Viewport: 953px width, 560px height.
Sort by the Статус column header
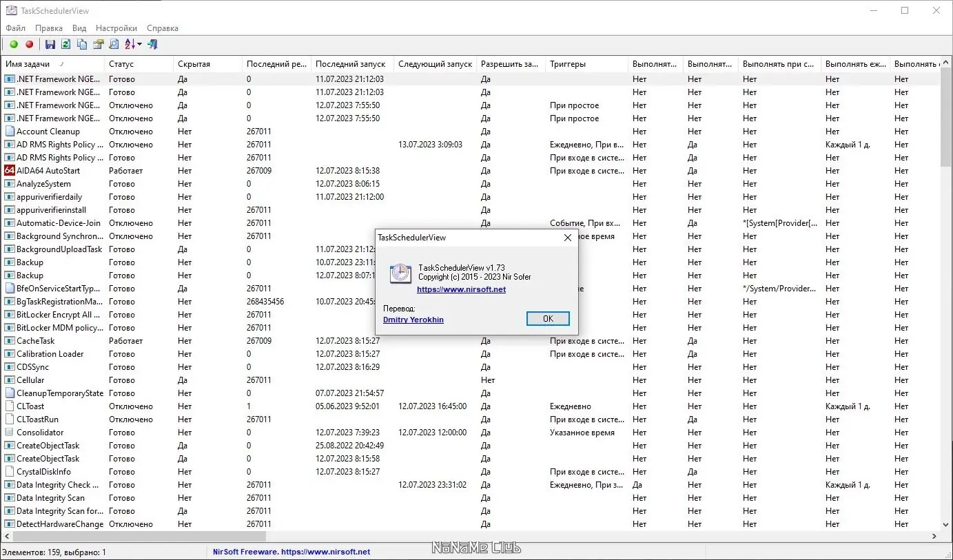click(139, 64)
